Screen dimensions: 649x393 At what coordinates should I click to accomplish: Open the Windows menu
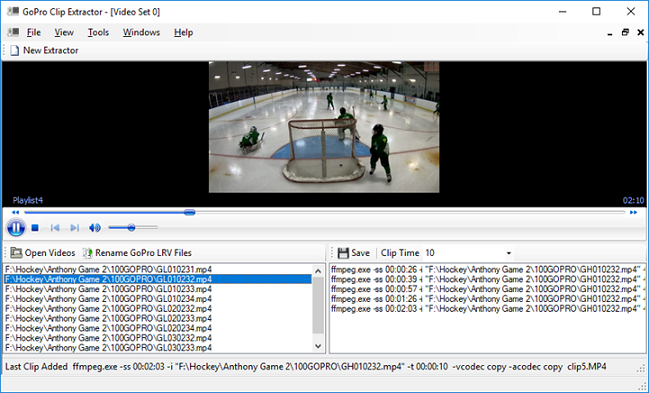(x=141, y=32)
